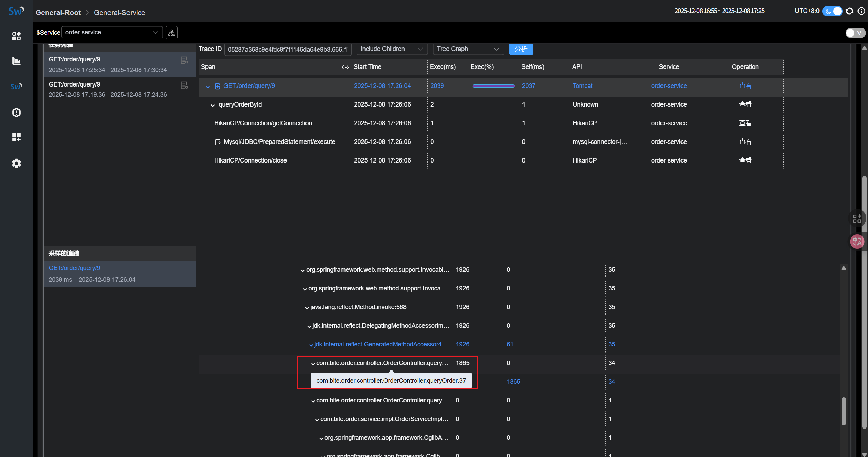Open the settings gear in sidebar

coord(16,164)
